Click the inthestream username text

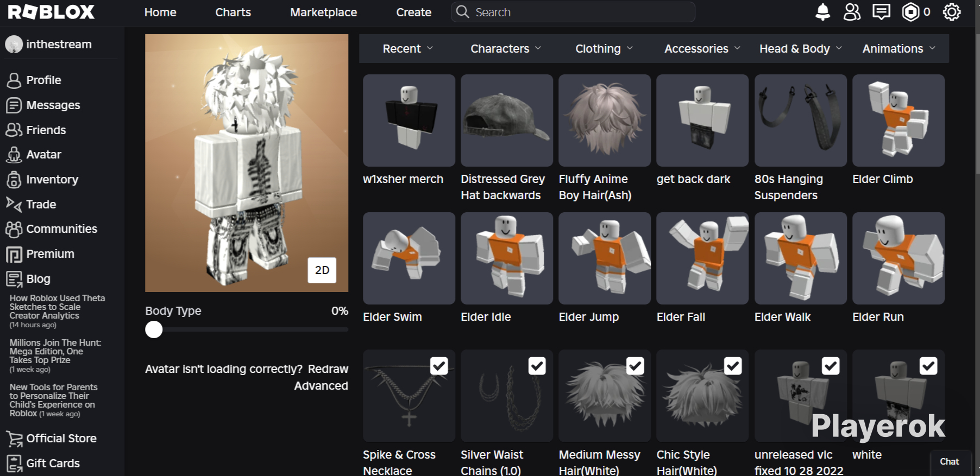pos(59,45)
